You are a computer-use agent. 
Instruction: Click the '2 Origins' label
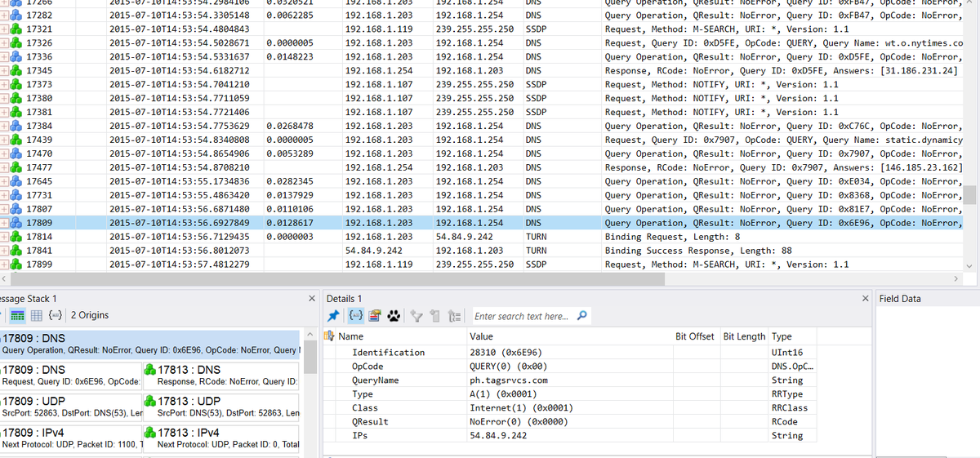90,315
